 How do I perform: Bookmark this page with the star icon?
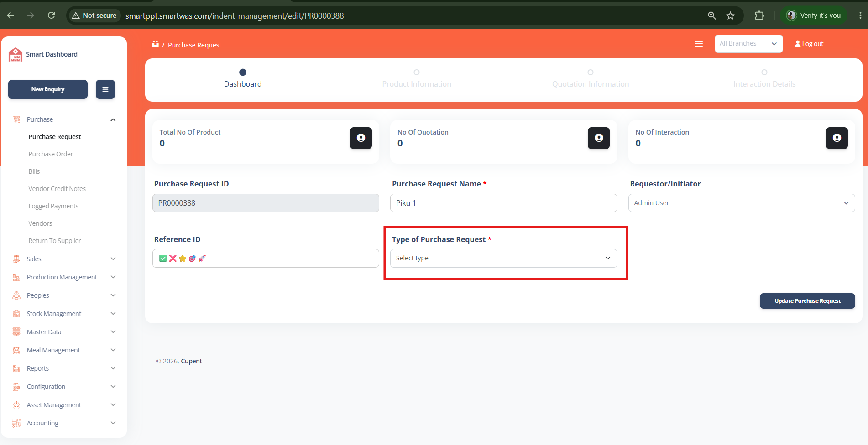[x=731, y=16]
